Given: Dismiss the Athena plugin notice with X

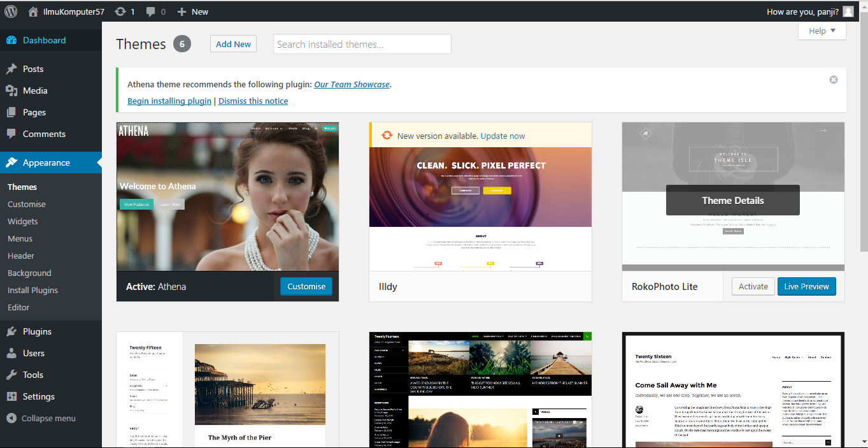Looking at the screenshot, I should [x=834, y=80].
